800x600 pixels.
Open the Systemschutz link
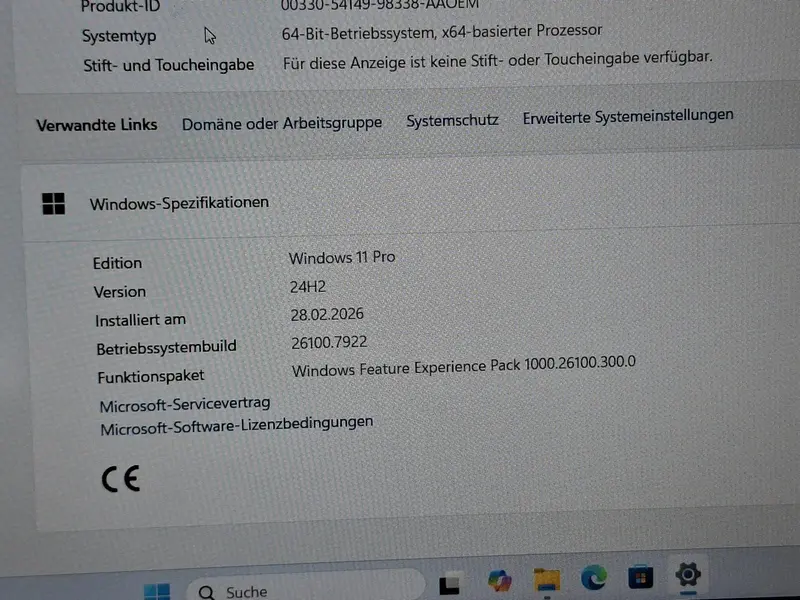(x=452, y=120)
